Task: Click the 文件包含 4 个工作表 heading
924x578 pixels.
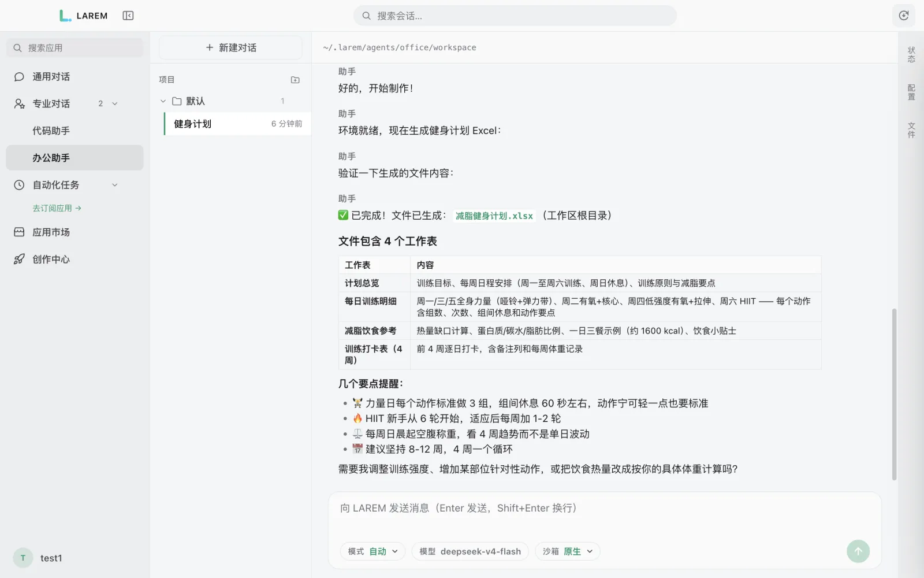Action: [388, 241]
